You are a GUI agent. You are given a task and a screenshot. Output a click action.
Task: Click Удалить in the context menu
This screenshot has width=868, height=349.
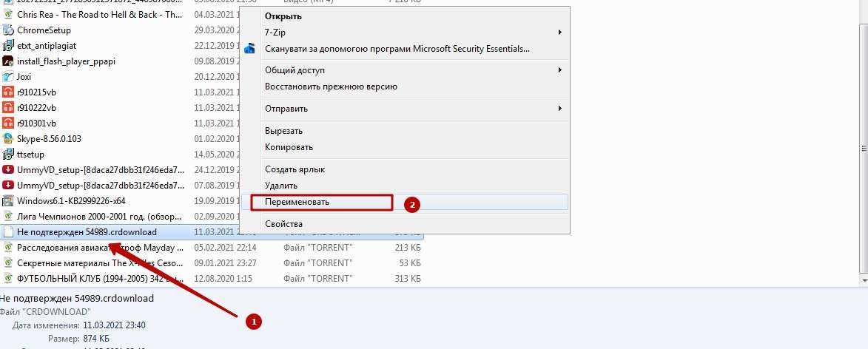[x=281, y=186]
